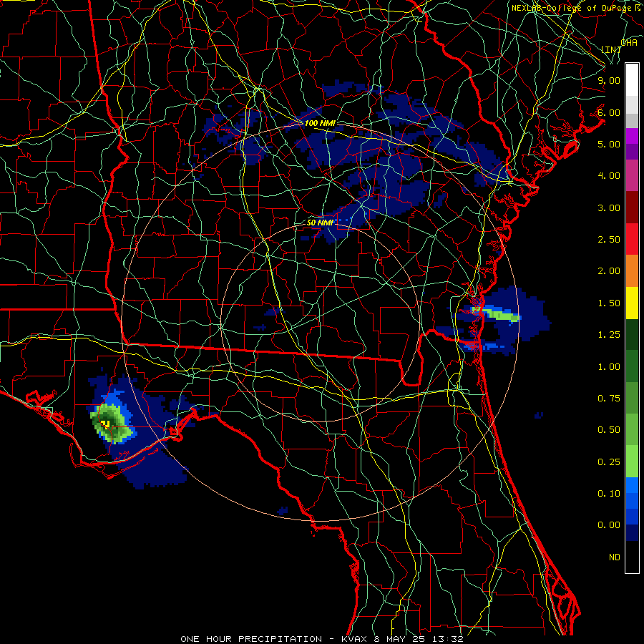Click the green rain streak off the east coast
644x644 pixels.
coord(500,315)
